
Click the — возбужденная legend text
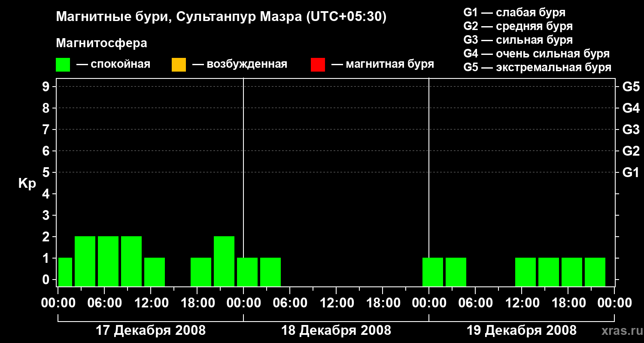point(240,64)
